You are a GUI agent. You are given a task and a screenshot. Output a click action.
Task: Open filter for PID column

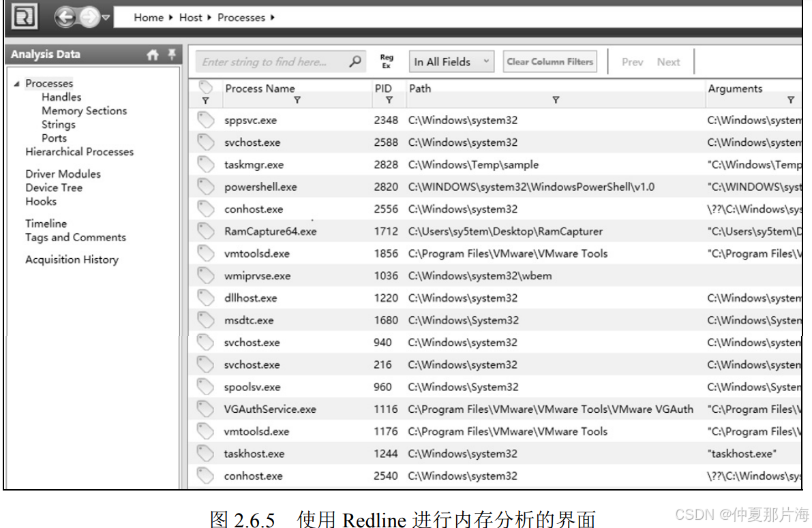tap(389, 100)
